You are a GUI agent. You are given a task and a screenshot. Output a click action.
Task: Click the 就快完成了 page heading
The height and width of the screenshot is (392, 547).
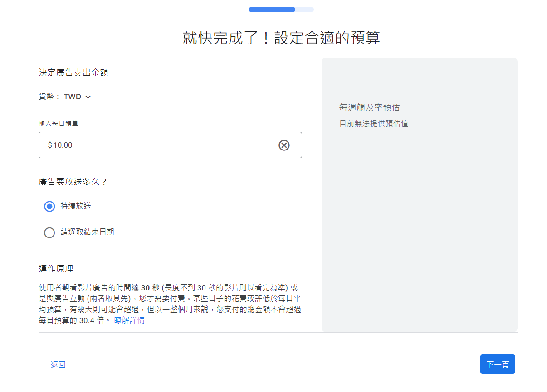[281, 38]
